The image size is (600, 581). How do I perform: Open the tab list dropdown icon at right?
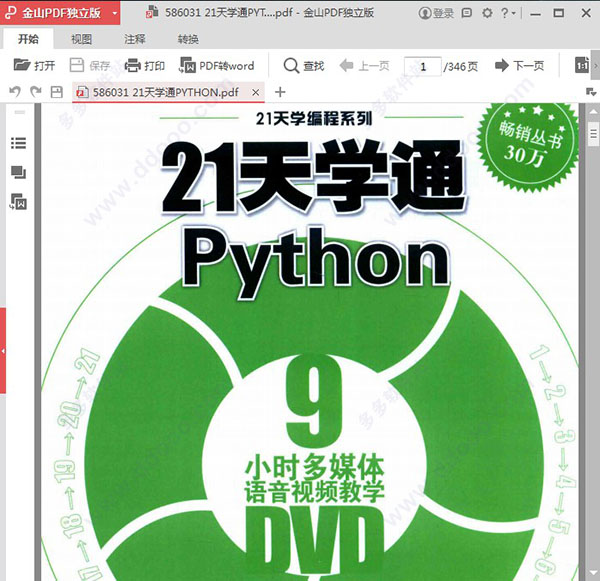pos(591,92)
